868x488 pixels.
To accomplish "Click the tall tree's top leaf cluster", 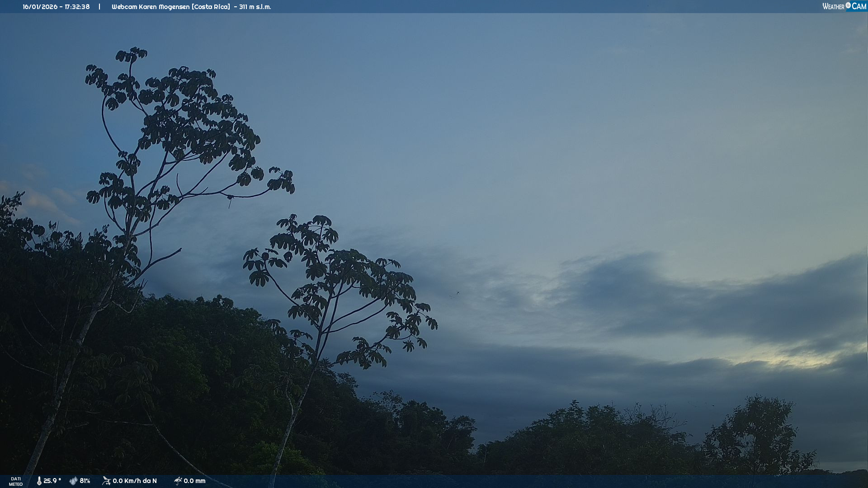I will click(x=132, y=55).
